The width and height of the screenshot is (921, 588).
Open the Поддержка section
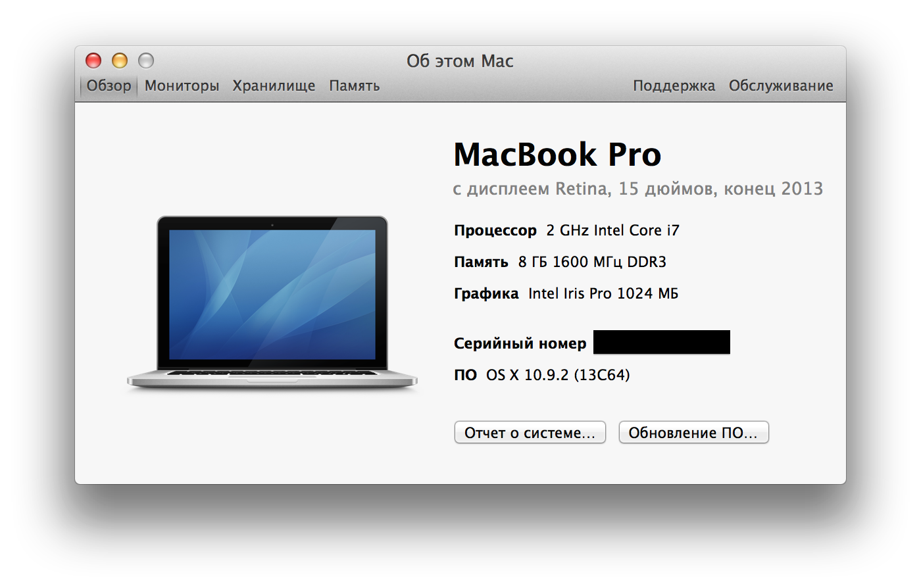(674, 86)
